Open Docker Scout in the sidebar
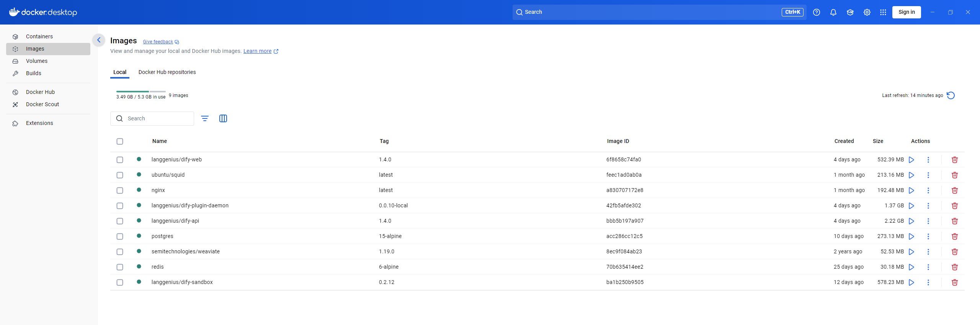Screen dimensions: 980x325 pyautogui.click(x=48, y=105)
